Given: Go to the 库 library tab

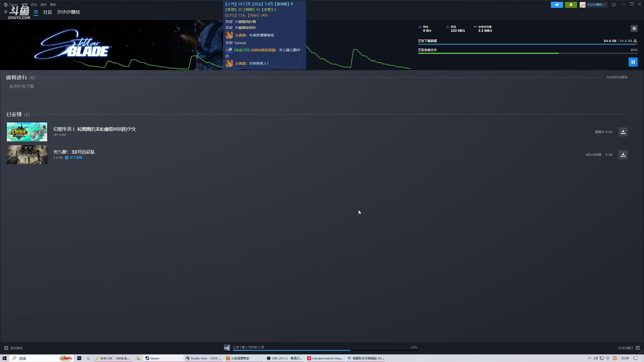Looking at the screenshot, I should (36, 12).
